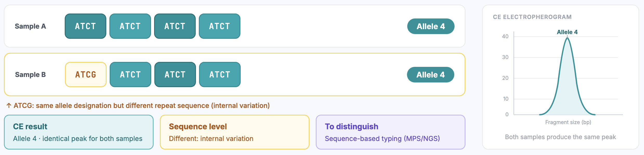Click 'Both samples produce the same peak' caption
644x155 pixels.
pyautogui.click(x=561, y=137)
